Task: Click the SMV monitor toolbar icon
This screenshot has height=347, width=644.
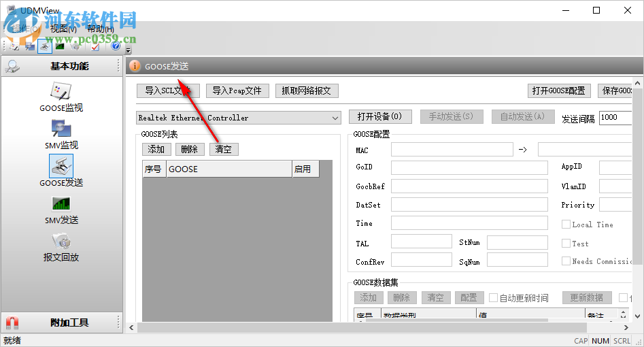Action: [x=29, y=46]
